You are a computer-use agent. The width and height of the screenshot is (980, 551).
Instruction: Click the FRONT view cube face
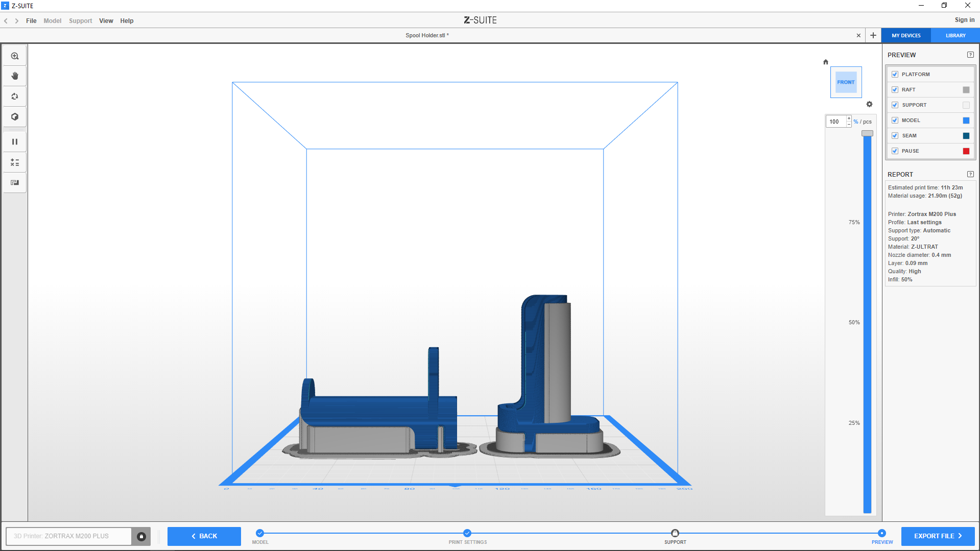coord(846,82)
